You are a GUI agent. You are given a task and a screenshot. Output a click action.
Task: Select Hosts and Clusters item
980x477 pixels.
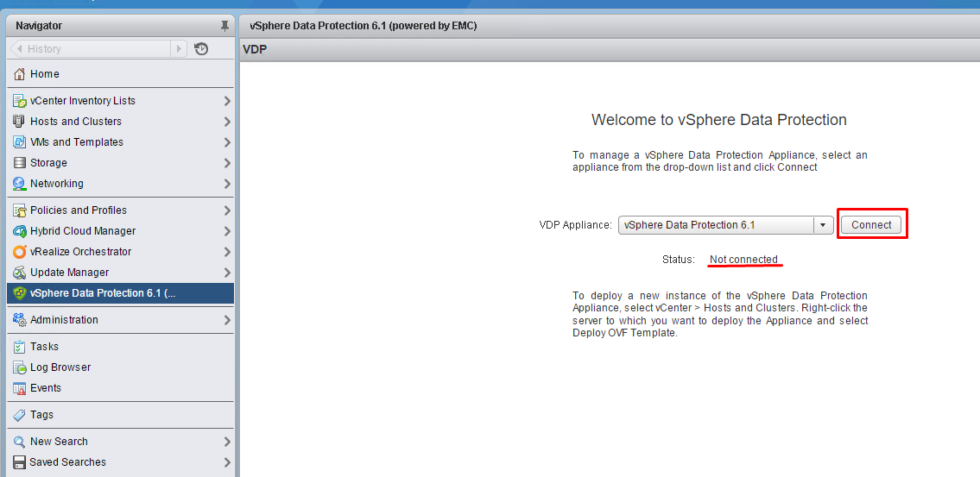click(121, 121)
